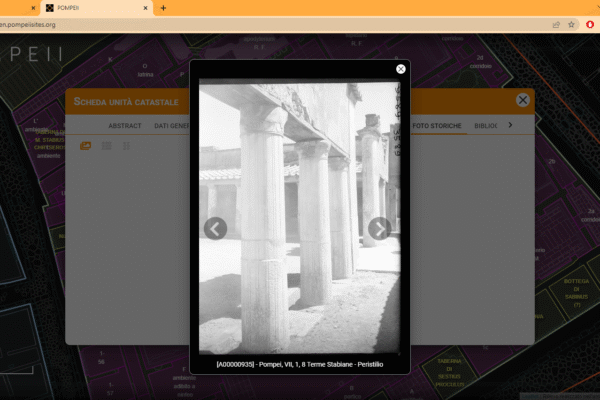Bookmark this page with the star icon
600x400 pixels.
[571, 24]
